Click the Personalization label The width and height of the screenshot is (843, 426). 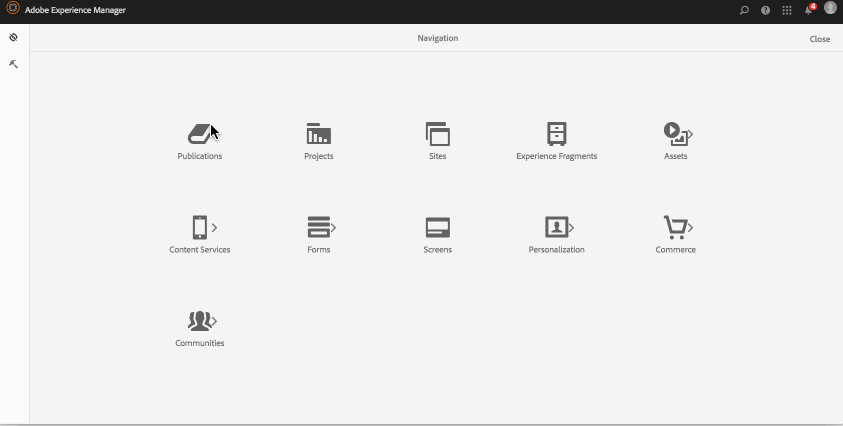[556, 250]
